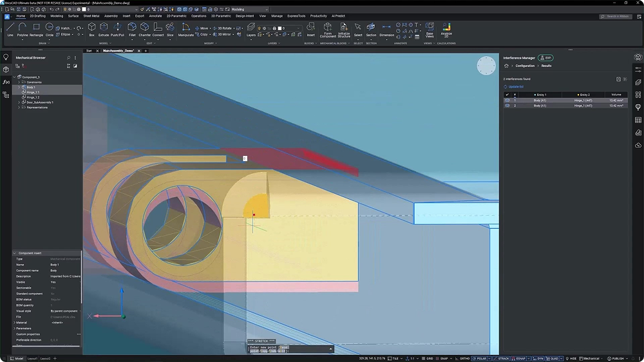The image size is (644, 362).
Task: Toggle GRID in the status bar
Action: pyautogui.click(x=428, y=358)
